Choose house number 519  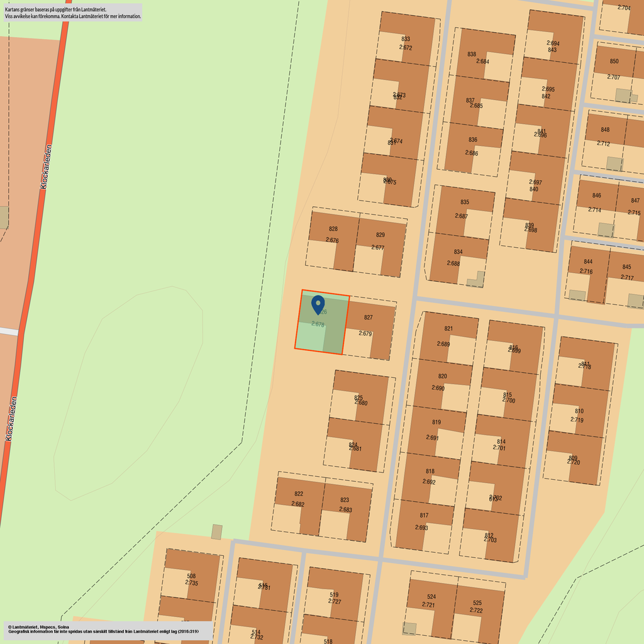[334, 595]
